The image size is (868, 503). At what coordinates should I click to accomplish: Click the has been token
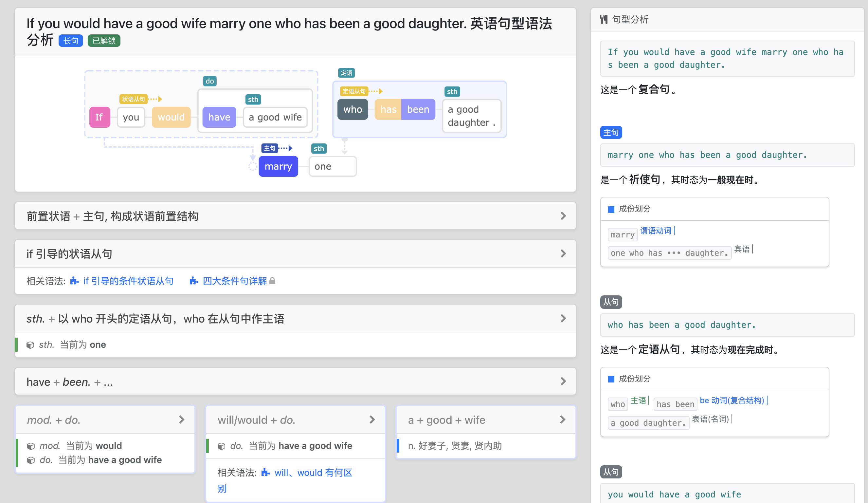[x=675, y=404]
